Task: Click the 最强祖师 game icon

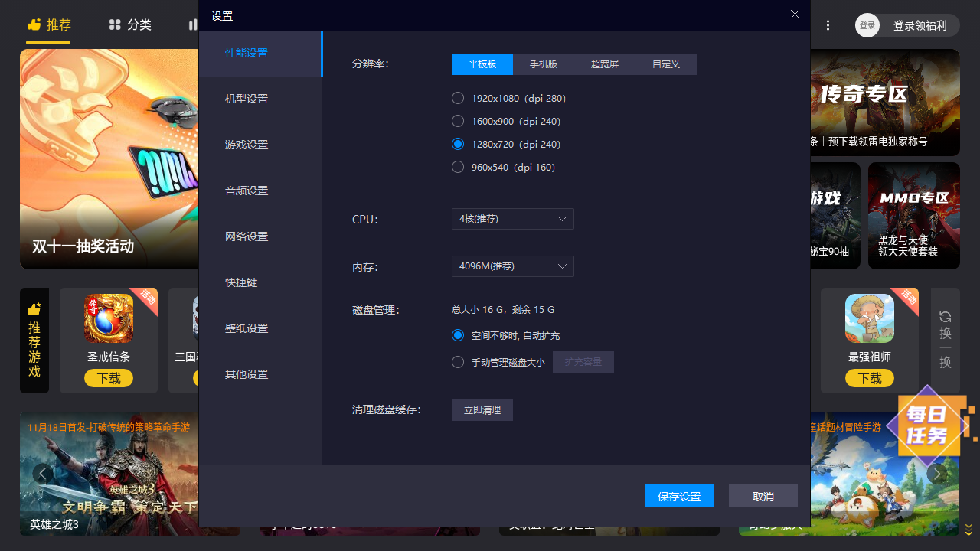Action: pos(869,318)
